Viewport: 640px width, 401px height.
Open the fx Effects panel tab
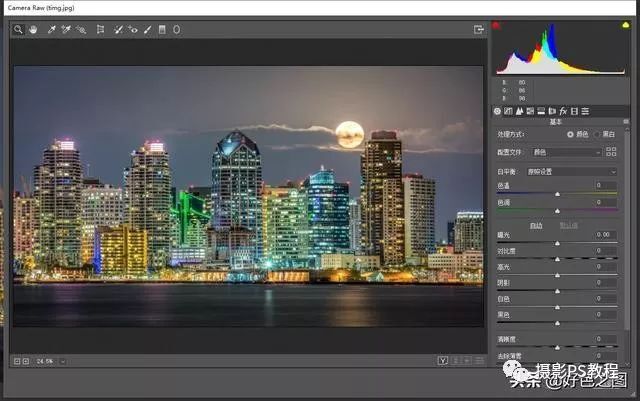tap(563, 110)
